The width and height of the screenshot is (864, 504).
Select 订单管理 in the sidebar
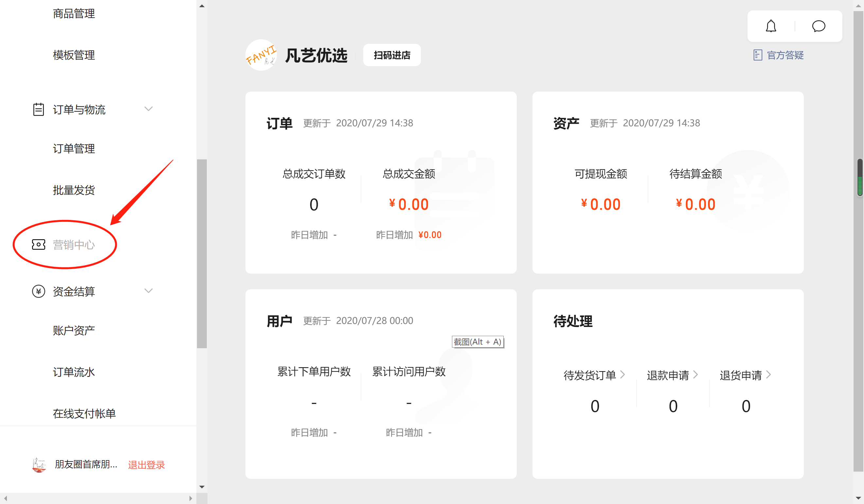[74, 149]
